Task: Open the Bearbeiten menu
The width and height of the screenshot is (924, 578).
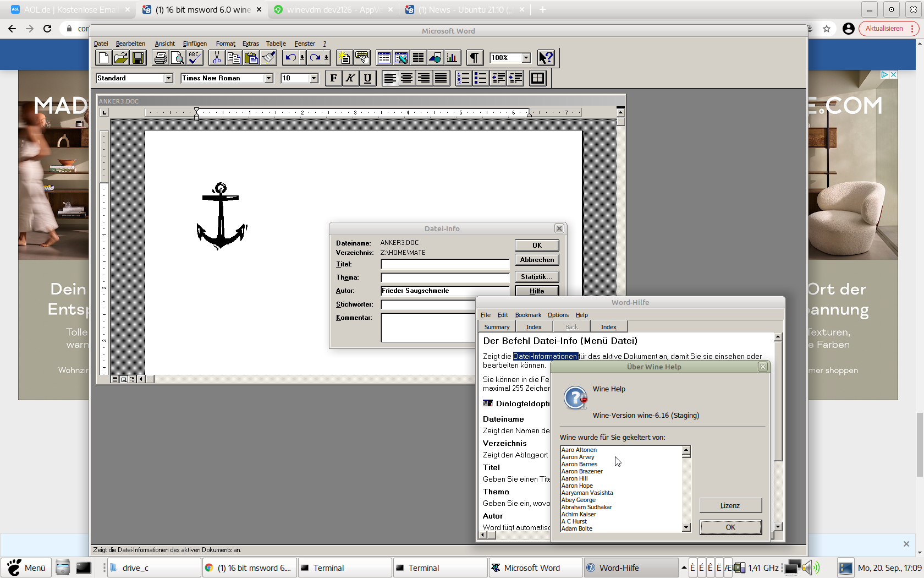Action: coord(130,43)
